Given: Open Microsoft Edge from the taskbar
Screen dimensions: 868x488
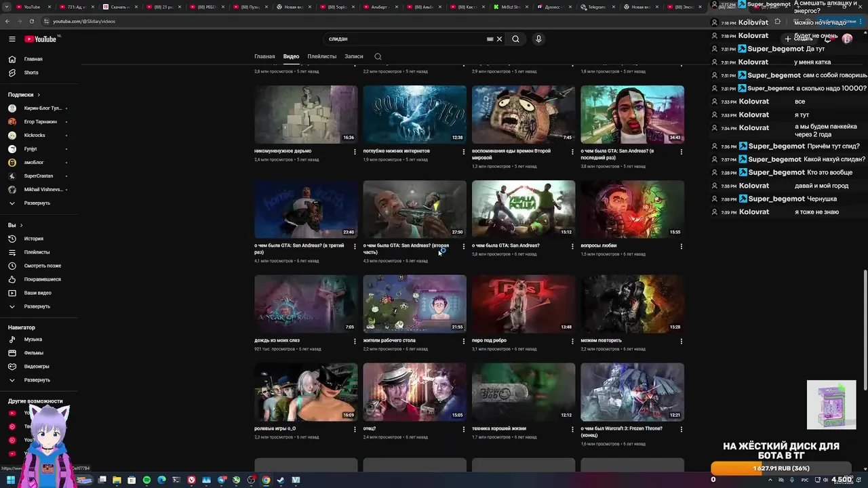Looking at the screenshot, I should point(162,480).
